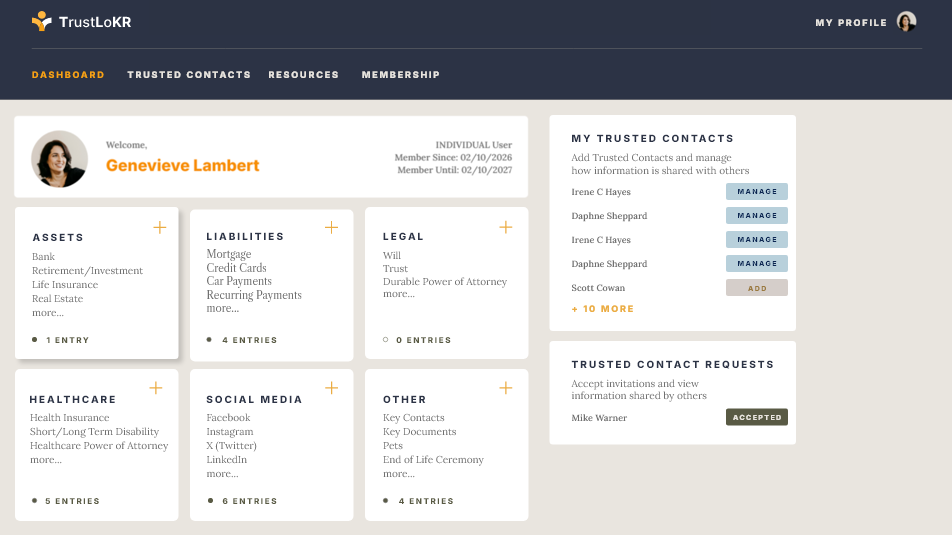Open My Profile link
Image resolution: width=952 pixels, height=535 pixels.
click(851, 22)
